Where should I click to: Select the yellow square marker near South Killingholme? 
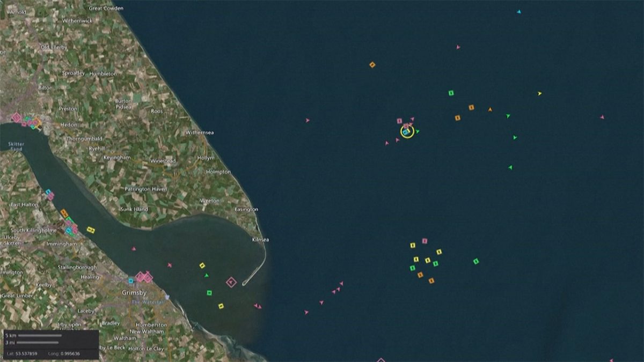coord(91,230)
